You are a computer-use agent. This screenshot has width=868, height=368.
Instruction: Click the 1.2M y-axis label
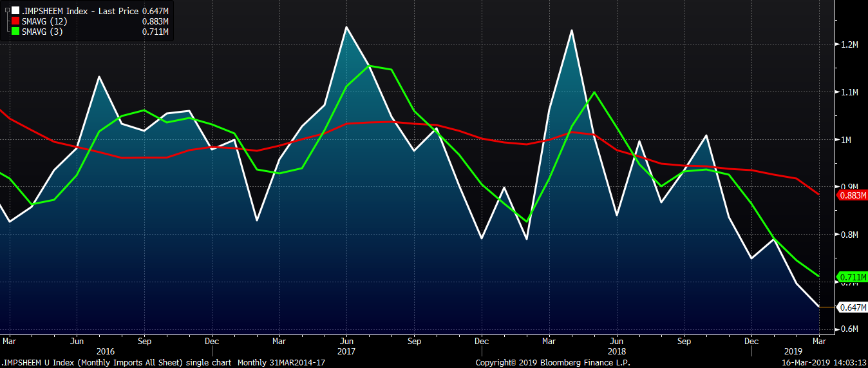(849, 44)
